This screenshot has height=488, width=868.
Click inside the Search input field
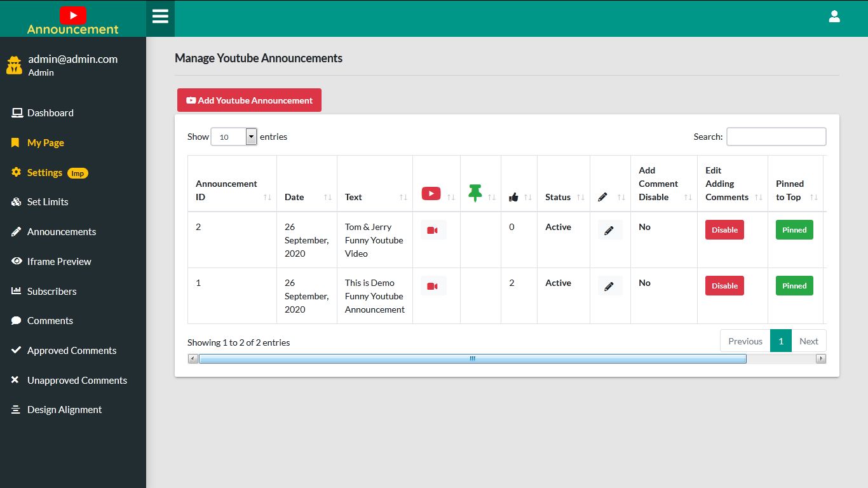pos(776,136)
